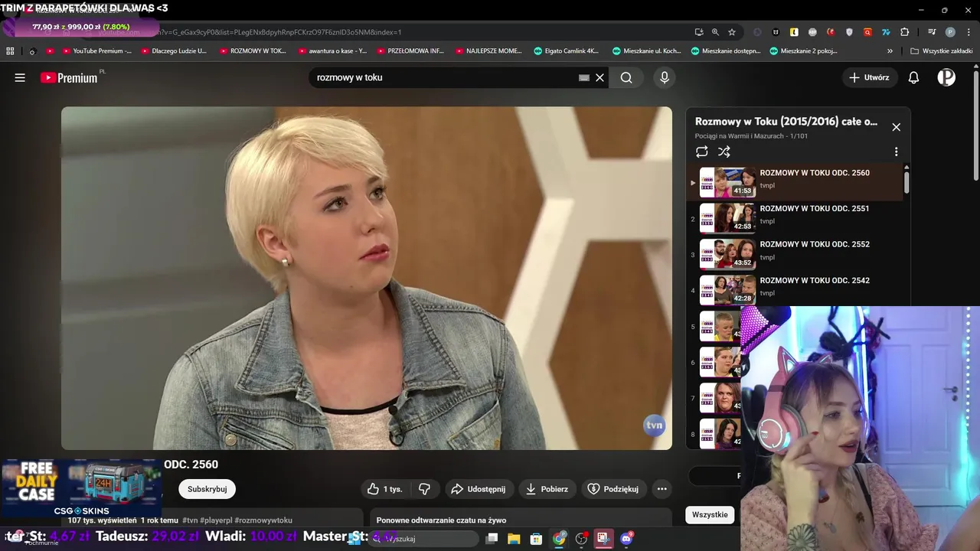Open the on-screen keyboard icon in search box
Viewport: 980px width, 551px height.
584,77
